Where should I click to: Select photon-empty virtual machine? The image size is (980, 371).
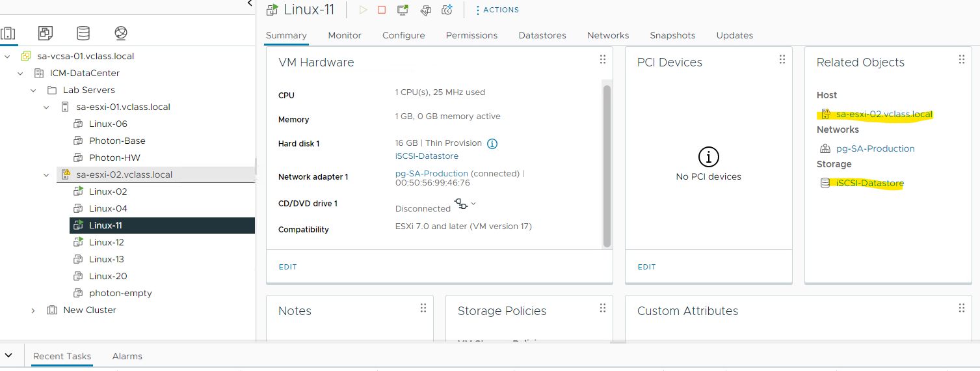click(x=120, y=294)
